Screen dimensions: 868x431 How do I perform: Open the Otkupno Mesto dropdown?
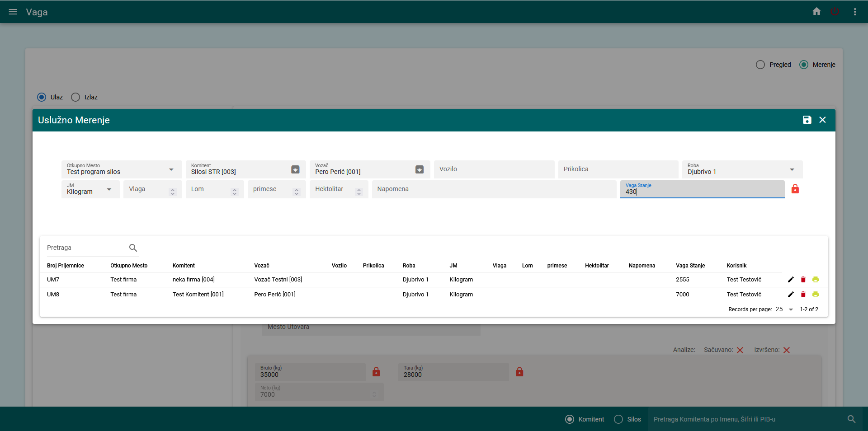pyautogui.click(x=171, y=170)
